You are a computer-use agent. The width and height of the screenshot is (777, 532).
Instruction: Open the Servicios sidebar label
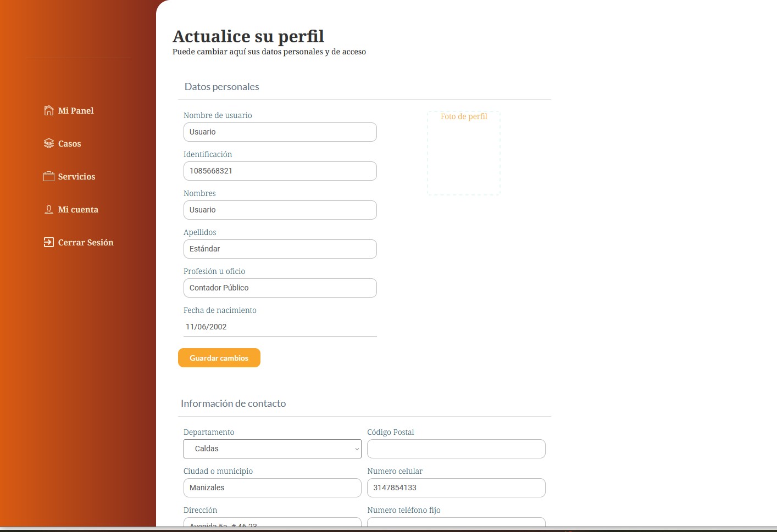(77, 176)
